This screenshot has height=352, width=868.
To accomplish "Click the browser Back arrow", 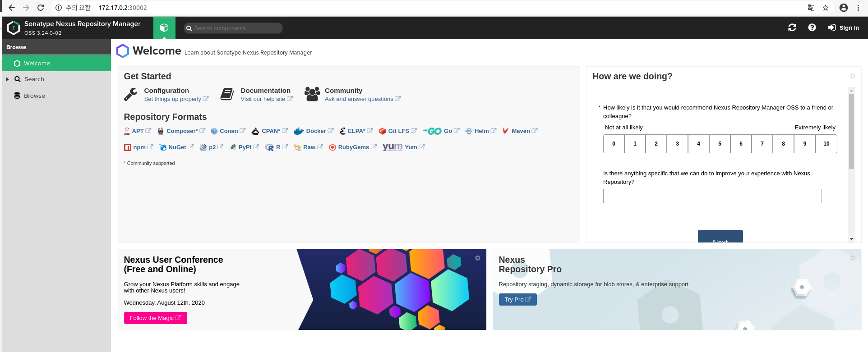I will pyautogui.click(x=12, y=8).
